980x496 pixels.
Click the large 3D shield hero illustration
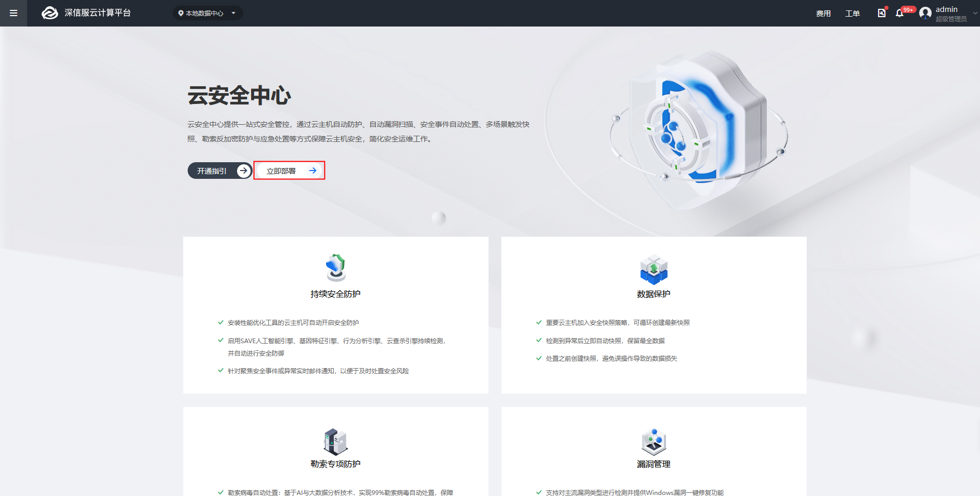pyautogui.click(x=699, y=130)
